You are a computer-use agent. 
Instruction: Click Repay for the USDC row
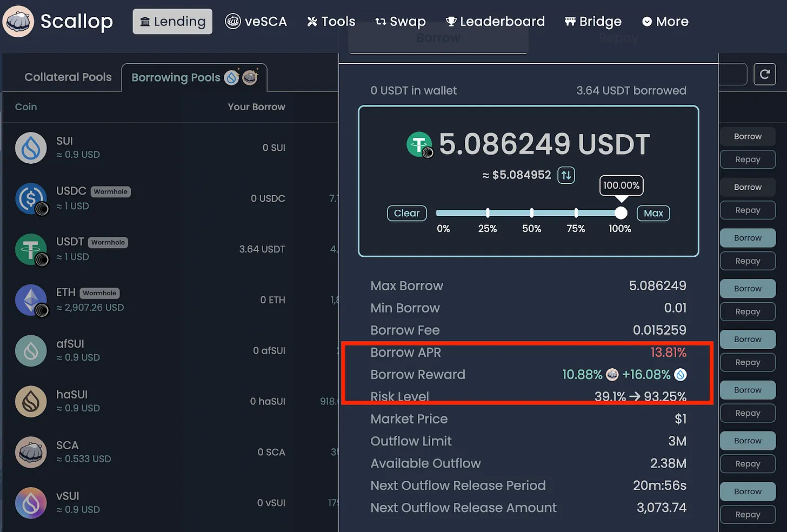coord(748,210)
